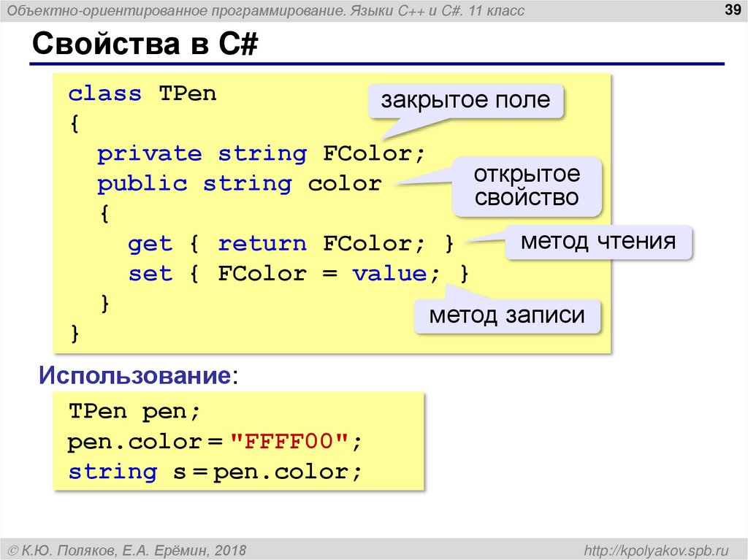The width and height of the screenshot is (748, 560).
Task: Click the line "TPen pen;"
Action: click(134, 411)
